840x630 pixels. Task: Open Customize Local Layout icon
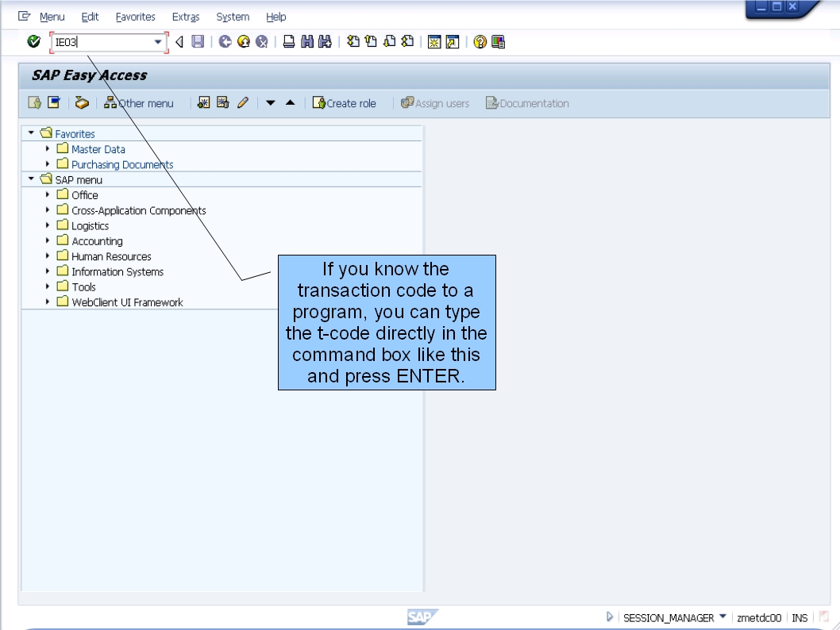click(499, 42)
